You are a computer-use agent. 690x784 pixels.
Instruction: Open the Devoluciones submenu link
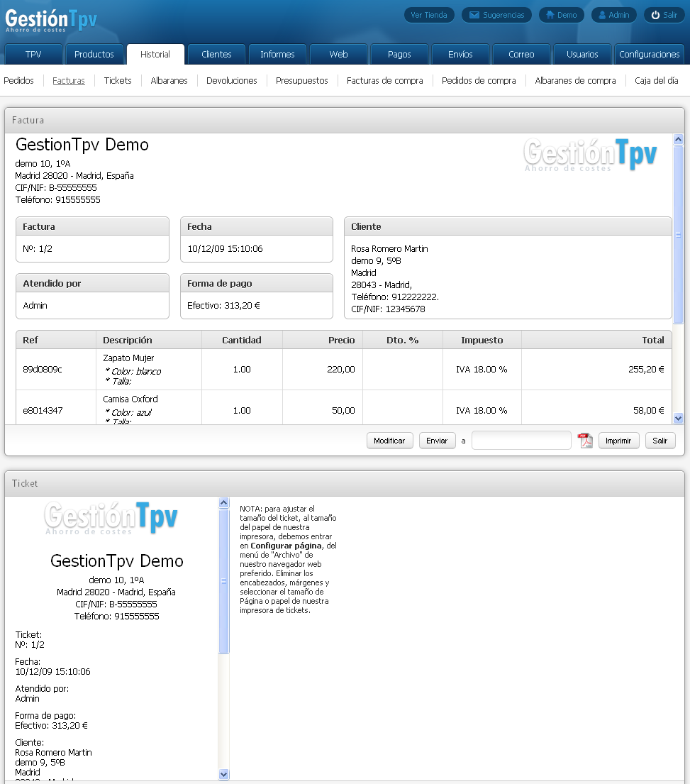pos(232,80)
